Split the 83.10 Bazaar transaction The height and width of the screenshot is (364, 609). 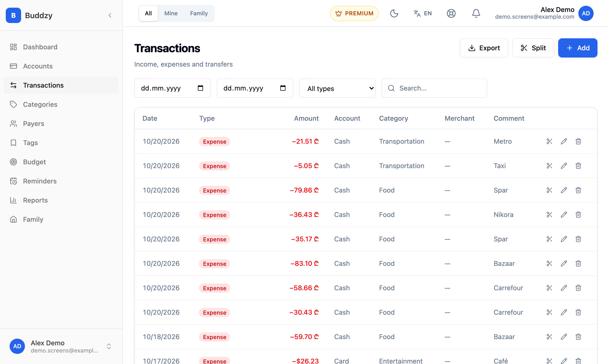click(x=549, y=263)
